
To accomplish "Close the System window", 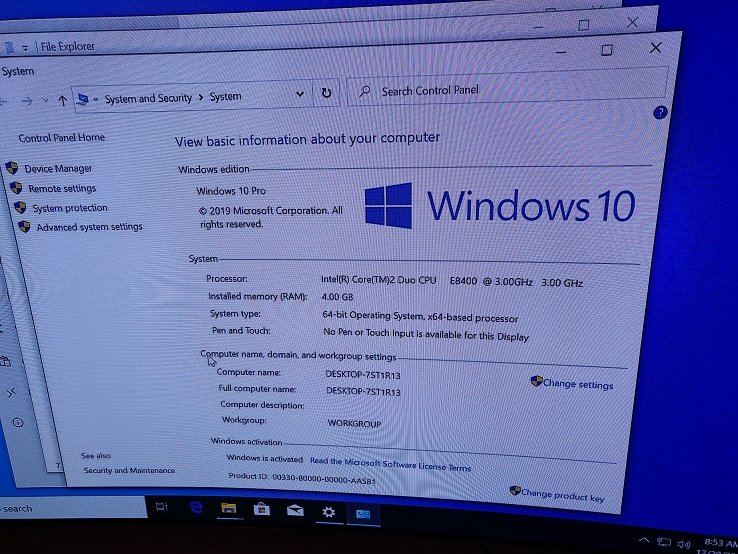I will pos(656,47).
